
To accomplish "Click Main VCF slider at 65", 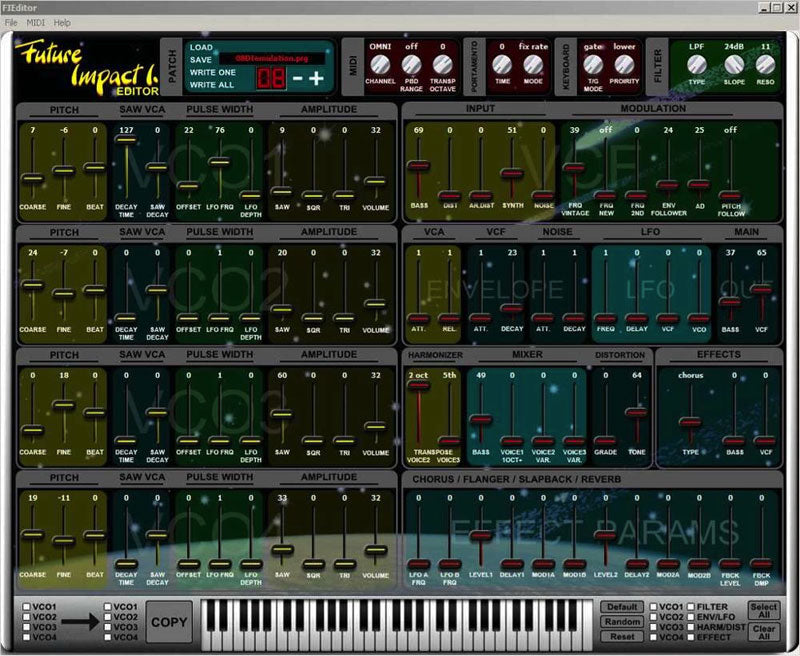I will click(761, 289).
